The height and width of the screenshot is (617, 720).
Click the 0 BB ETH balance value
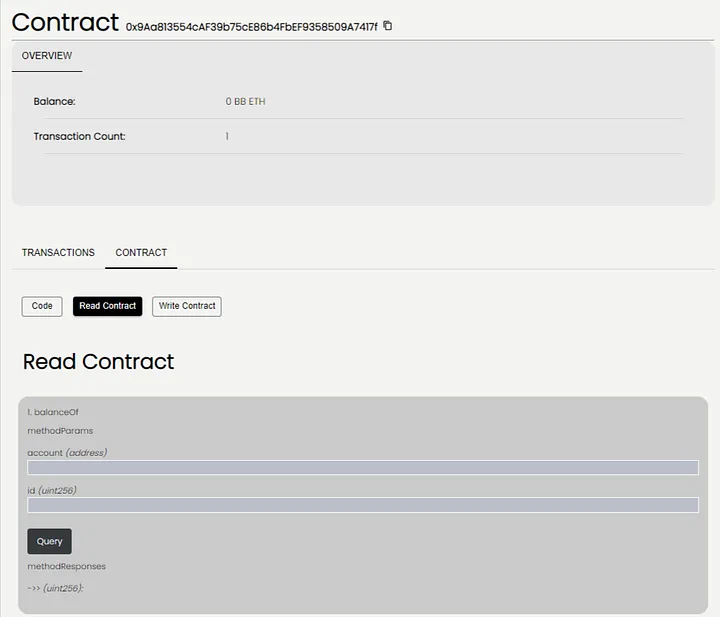click(x=245, y=102)
